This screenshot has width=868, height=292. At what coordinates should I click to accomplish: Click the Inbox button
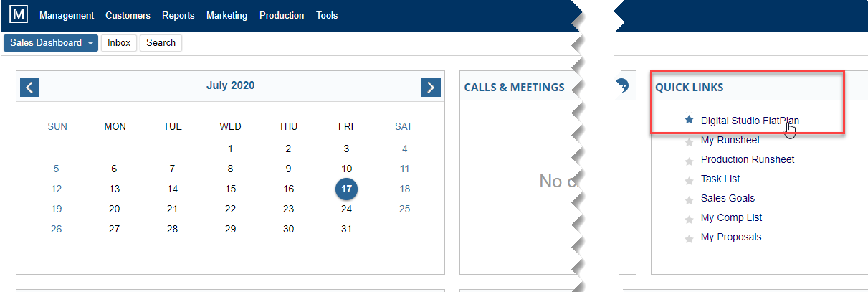point(119,43)
